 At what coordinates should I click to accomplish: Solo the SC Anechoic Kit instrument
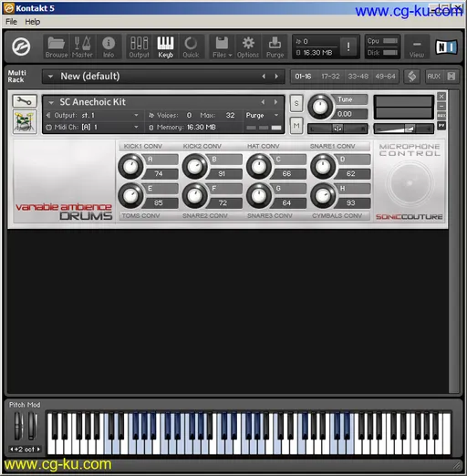(296, 104)
